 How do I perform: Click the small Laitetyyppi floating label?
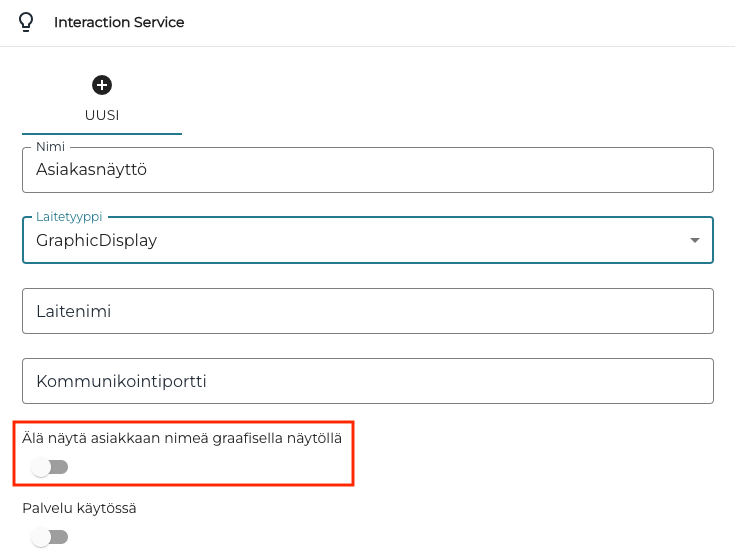pyautogui.click(x=69, y=216)
